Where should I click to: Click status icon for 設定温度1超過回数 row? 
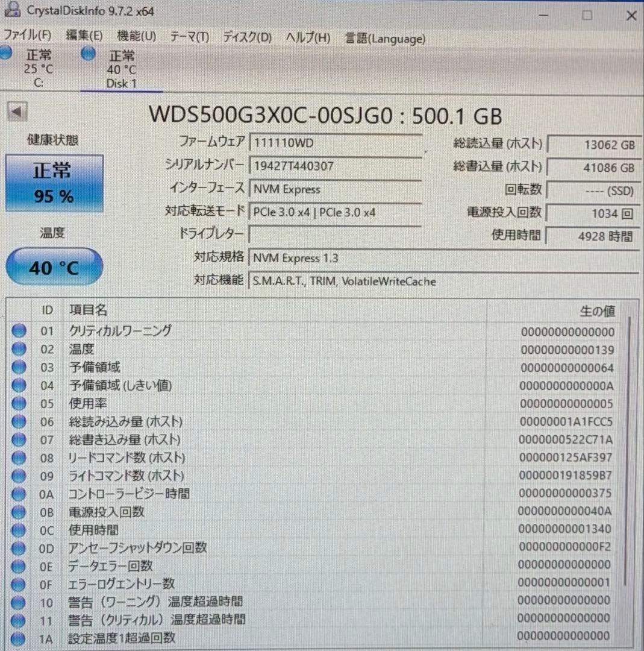[x=18, y=639]
